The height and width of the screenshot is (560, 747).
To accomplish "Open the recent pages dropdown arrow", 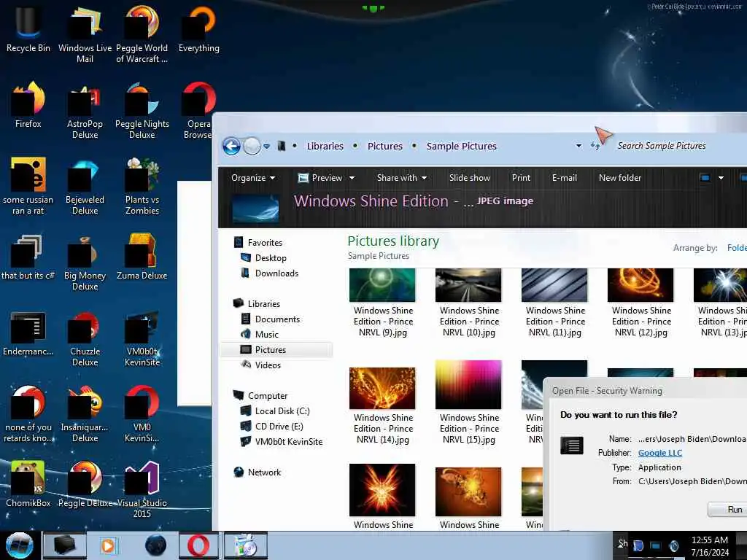I will 267,146.
